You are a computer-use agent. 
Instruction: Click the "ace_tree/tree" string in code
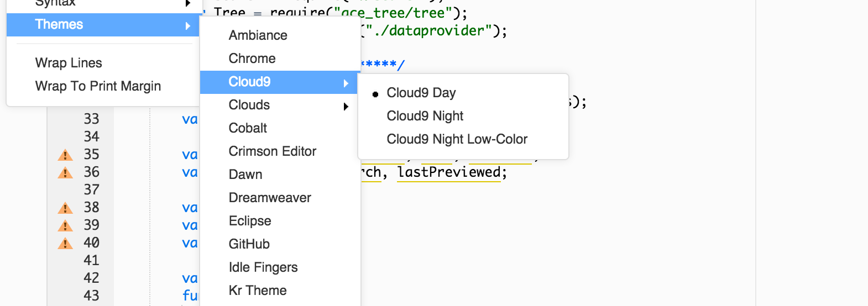[393, 13]
